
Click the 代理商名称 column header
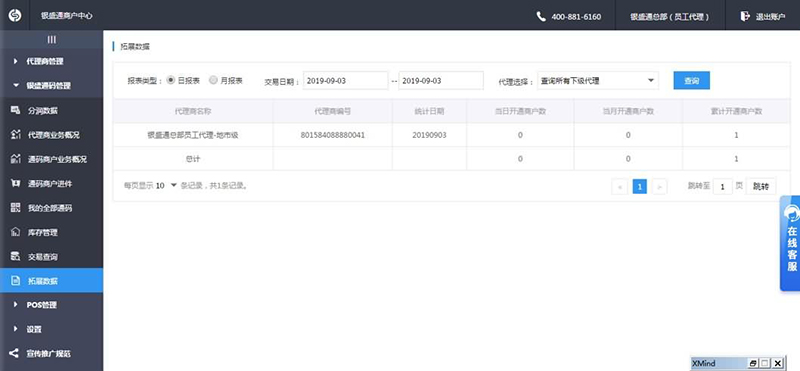193,111
